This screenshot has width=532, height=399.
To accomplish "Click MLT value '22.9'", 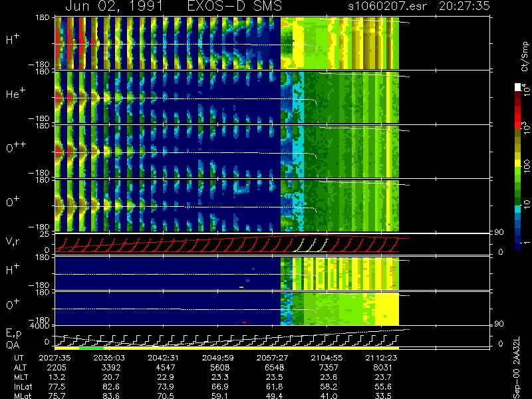I will coord(166,377).
